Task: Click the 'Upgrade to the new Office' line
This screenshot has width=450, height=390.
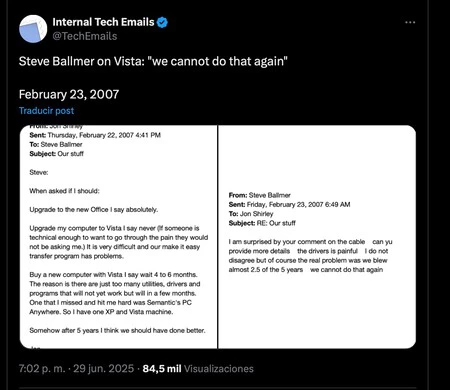Action: tap(94, 210)
